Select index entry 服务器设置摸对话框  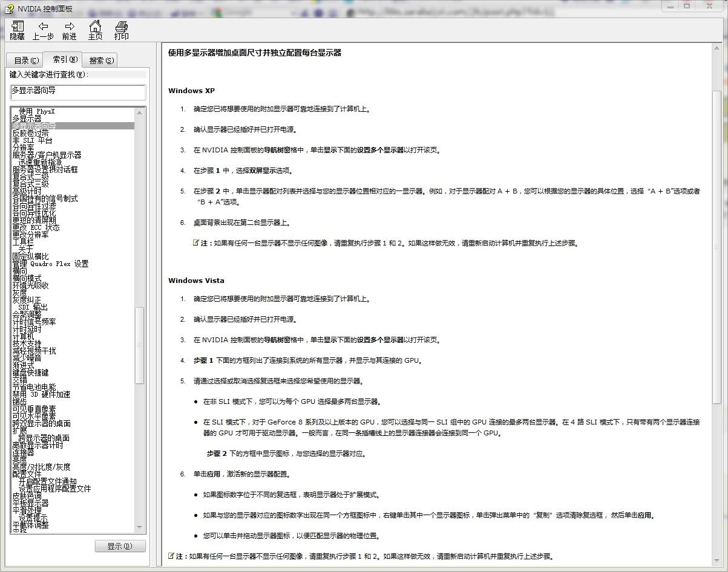click(45, 170)
